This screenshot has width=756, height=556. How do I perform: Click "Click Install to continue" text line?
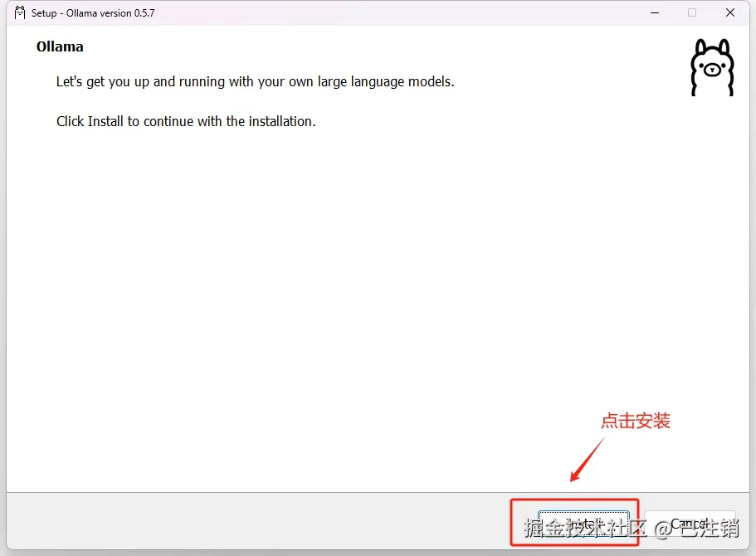186,121
